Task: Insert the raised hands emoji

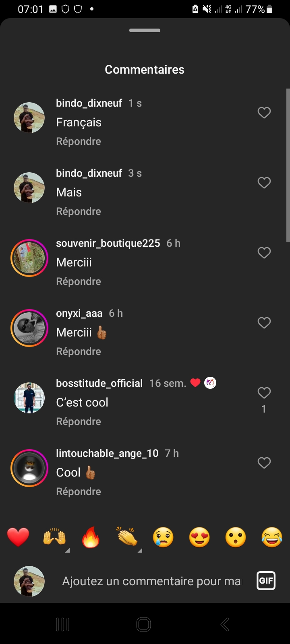Action: [x=54, y=537]
